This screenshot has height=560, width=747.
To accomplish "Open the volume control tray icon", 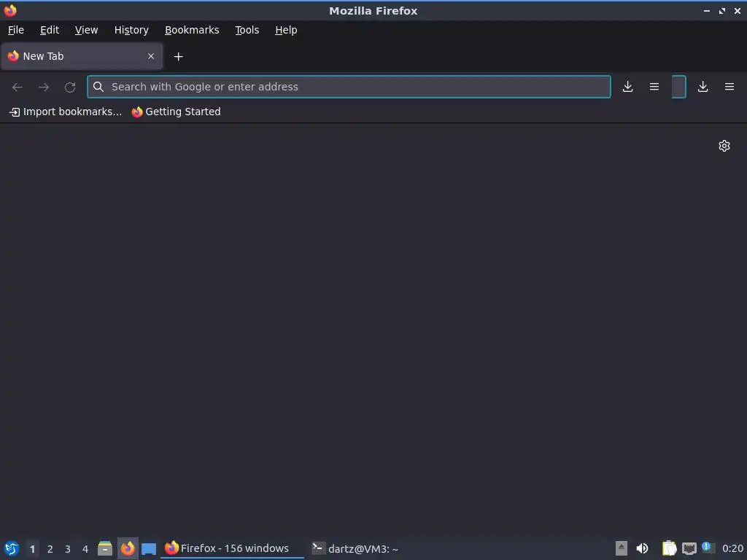I will (642, 548).
